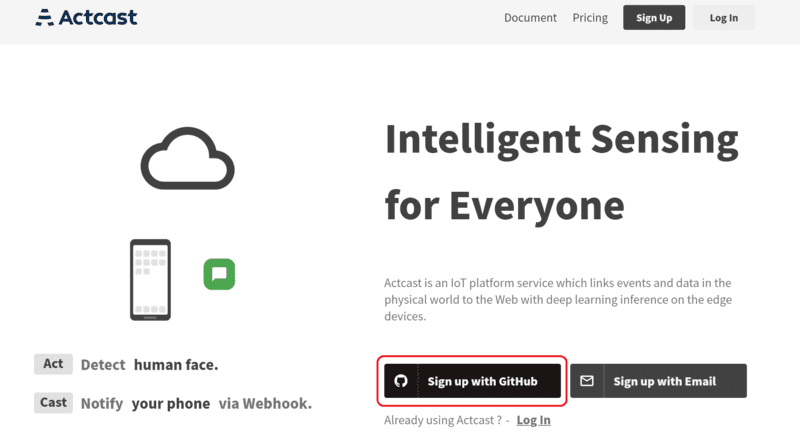Click the Cast label badge

coord(53,403)
